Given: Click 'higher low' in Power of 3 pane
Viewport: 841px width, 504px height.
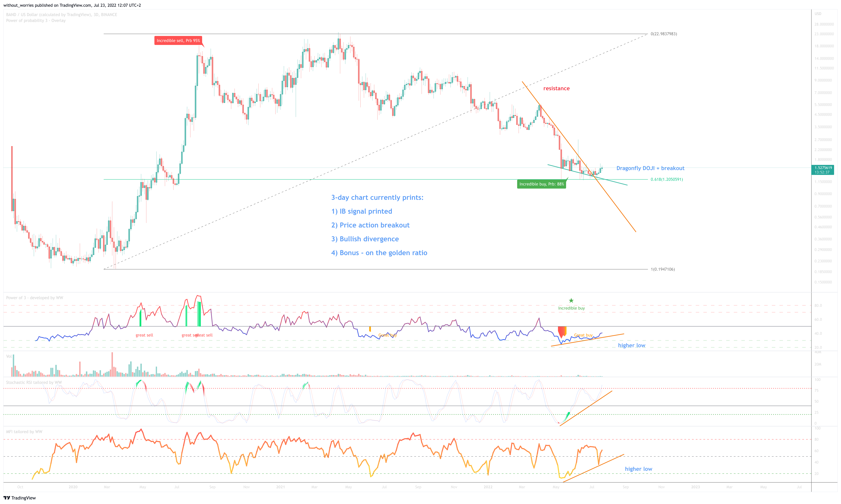Looking at the screenshot, I should pyautogui.click(x=631, y=345).
